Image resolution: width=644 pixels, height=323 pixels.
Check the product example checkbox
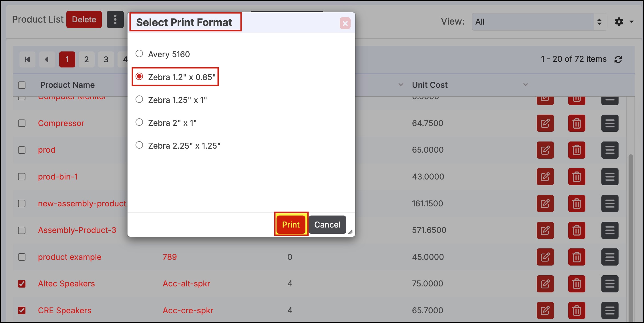click(x=22, y=257)
